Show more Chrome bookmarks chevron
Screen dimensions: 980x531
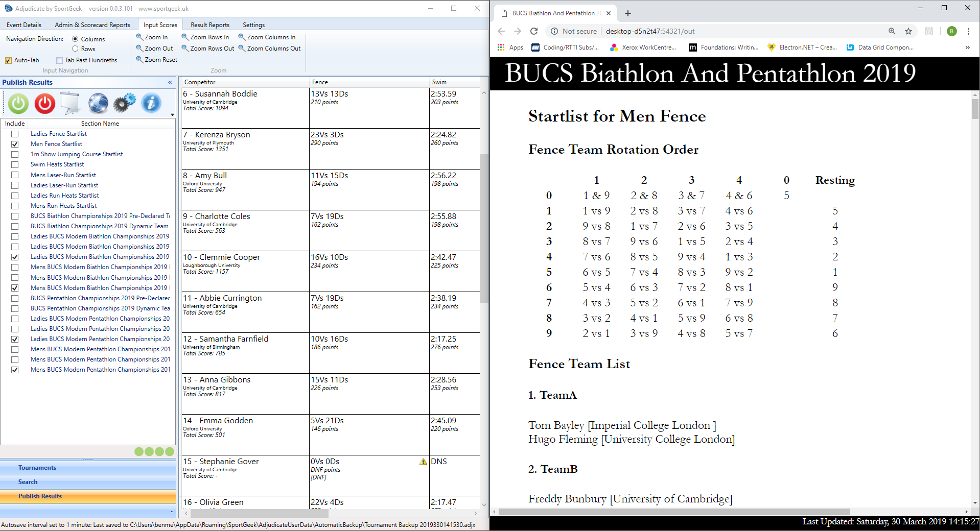[967, 47]
